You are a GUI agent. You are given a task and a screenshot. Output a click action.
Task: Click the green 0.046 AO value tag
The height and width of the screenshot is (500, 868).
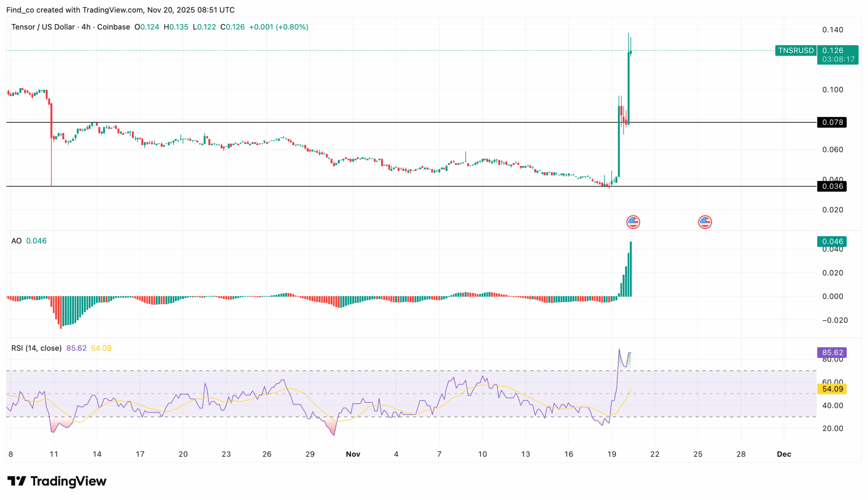point(832,241)
